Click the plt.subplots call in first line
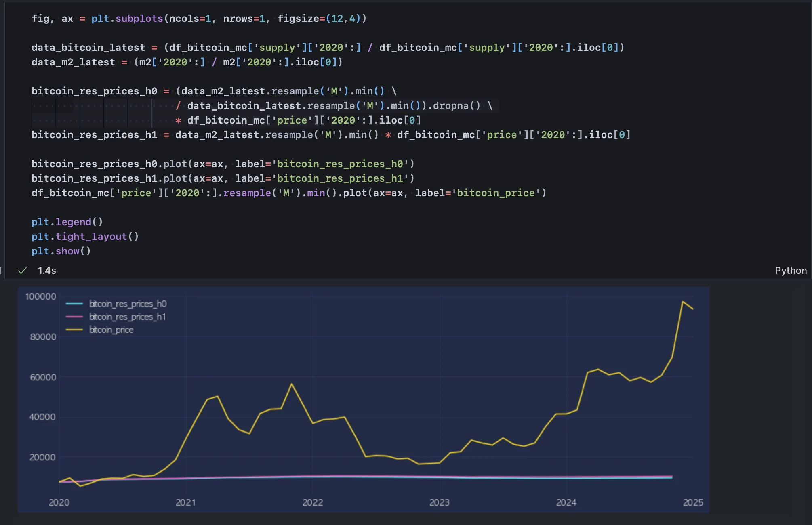Image resolution: width=812 pixels, height=525 pixels. click(x=127, y=19)
